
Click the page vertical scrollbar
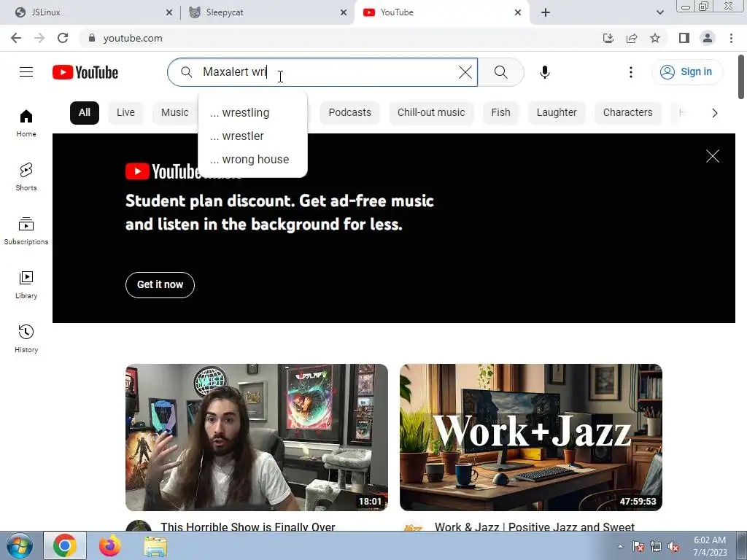pyautogui.click(x=741, y=76)
